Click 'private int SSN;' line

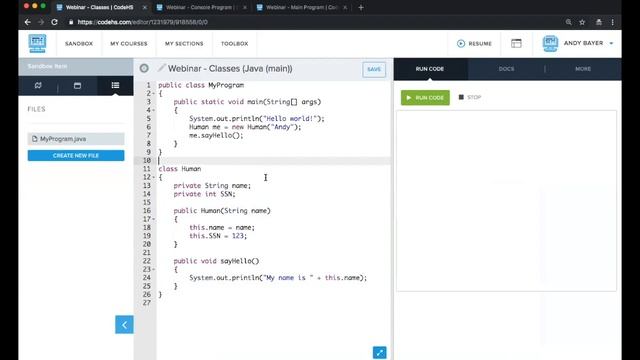point(204,194)
